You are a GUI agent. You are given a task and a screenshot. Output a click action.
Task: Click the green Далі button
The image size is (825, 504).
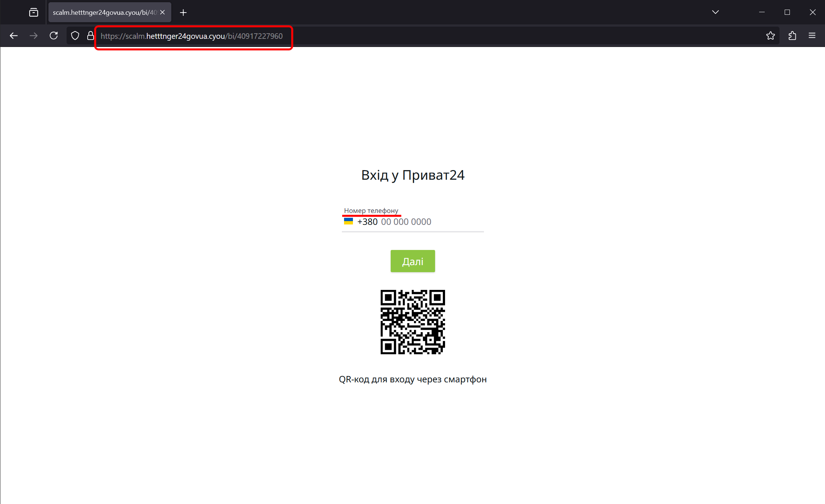tap(413, 261)
